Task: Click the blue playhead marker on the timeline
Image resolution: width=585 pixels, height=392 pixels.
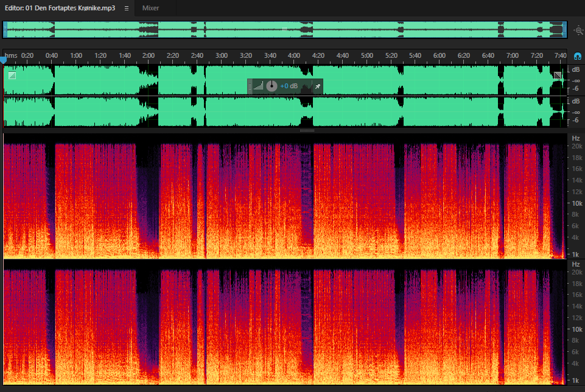Action: [x=4, y=60]
